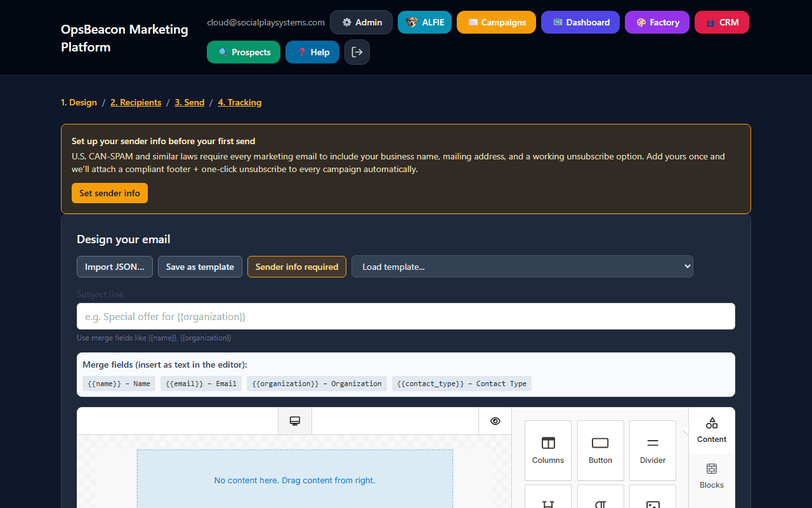Open the Help page

point(312,52)
